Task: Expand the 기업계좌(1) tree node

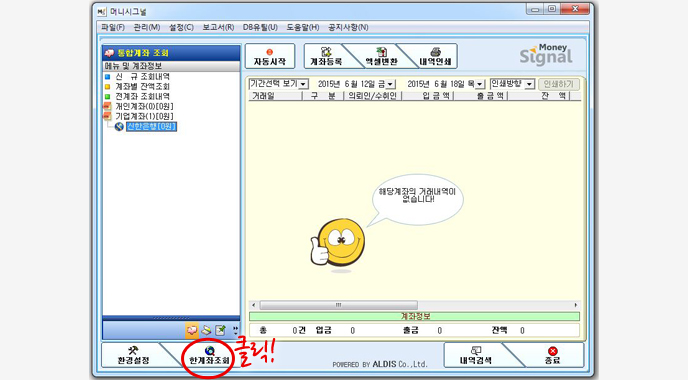Action: 107,116
